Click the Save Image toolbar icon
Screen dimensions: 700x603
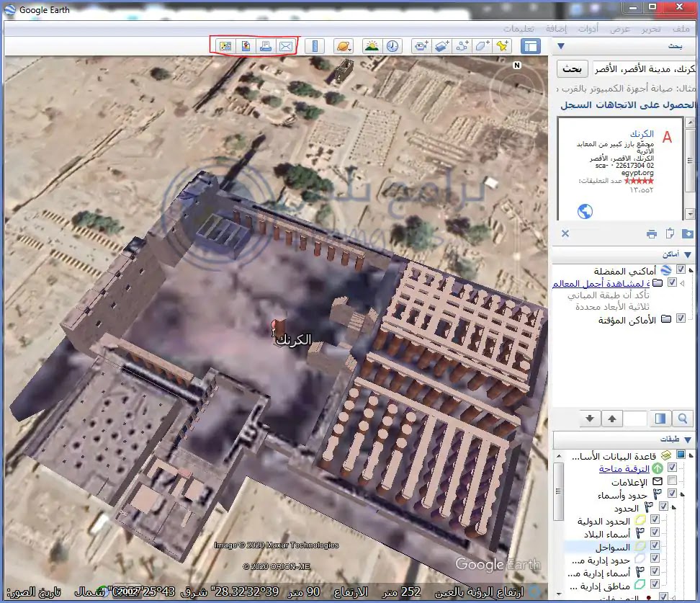(x=225, y=46)
